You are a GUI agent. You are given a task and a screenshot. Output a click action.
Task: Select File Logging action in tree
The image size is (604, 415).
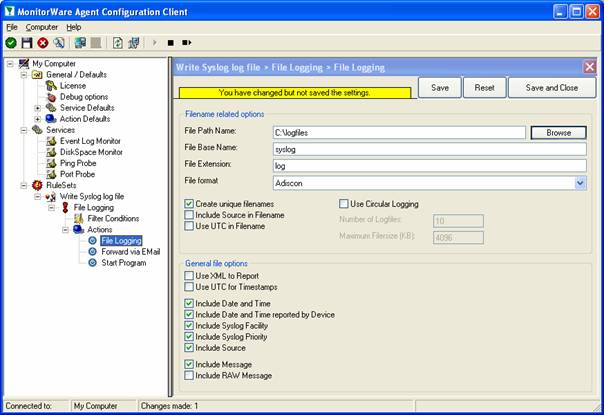(x=121, y=241)
